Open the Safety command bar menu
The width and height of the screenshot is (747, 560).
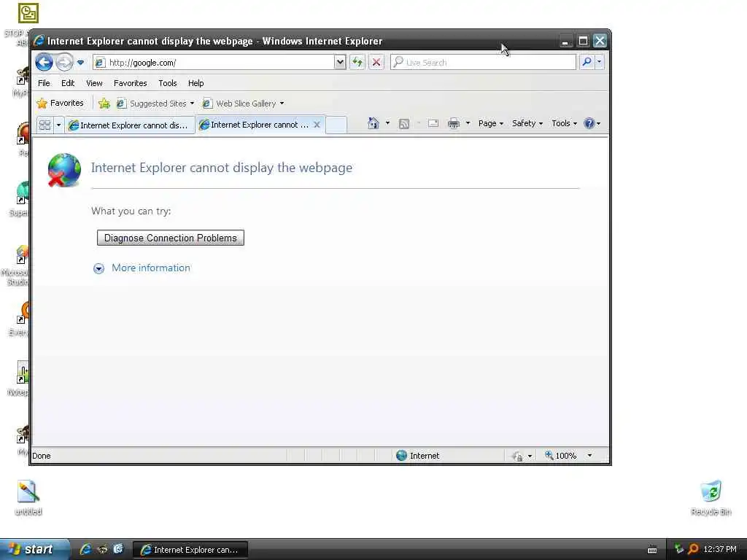click(527, 123)
